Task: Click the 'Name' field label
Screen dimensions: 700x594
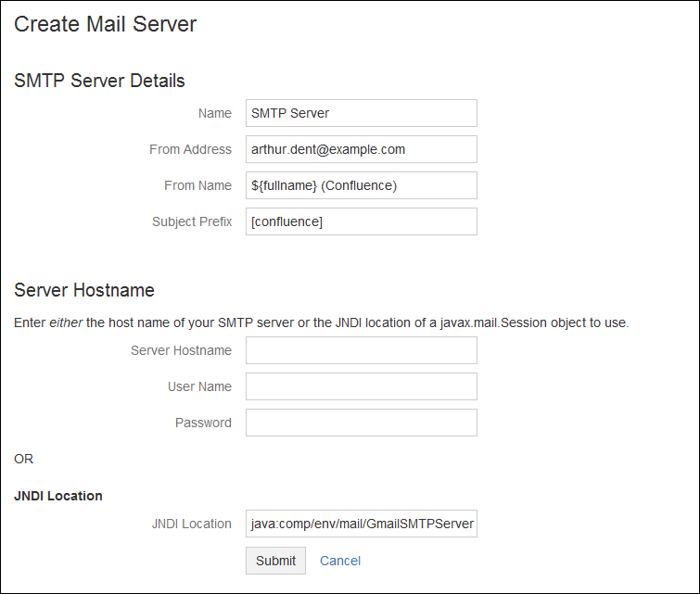Action: tap(215, 113)
